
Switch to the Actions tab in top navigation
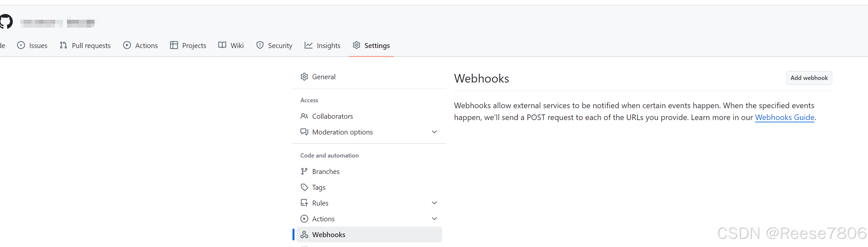click(141, 46)
